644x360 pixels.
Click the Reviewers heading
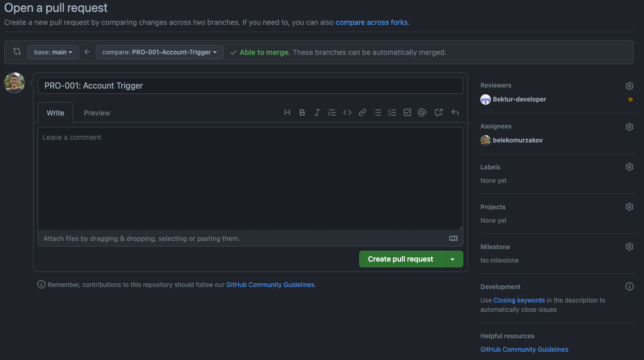coord(496,85)
